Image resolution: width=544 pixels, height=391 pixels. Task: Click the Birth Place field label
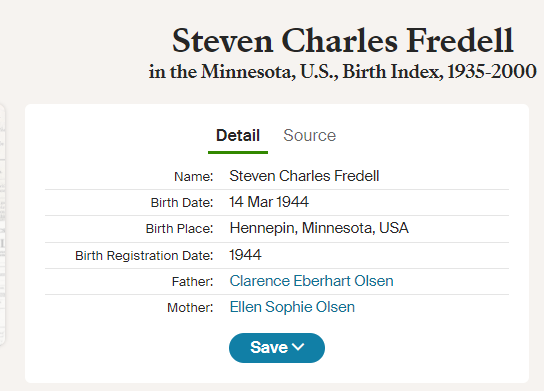[x=179, y=229]
